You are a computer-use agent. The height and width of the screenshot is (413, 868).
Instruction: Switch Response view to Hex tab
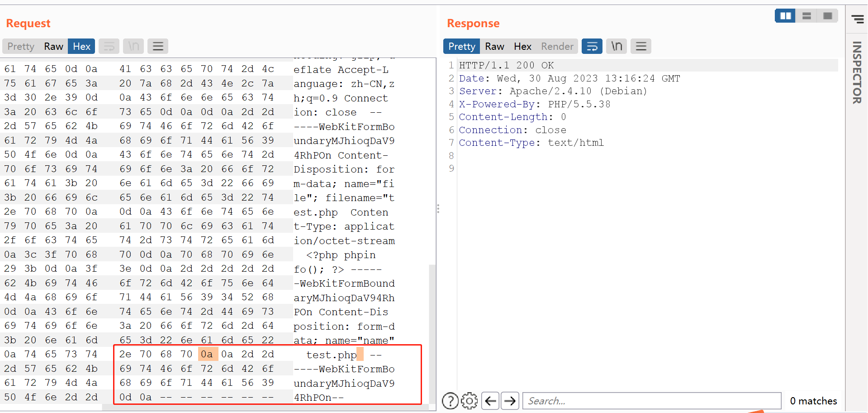pyautogui.click(x=522, y=46)
